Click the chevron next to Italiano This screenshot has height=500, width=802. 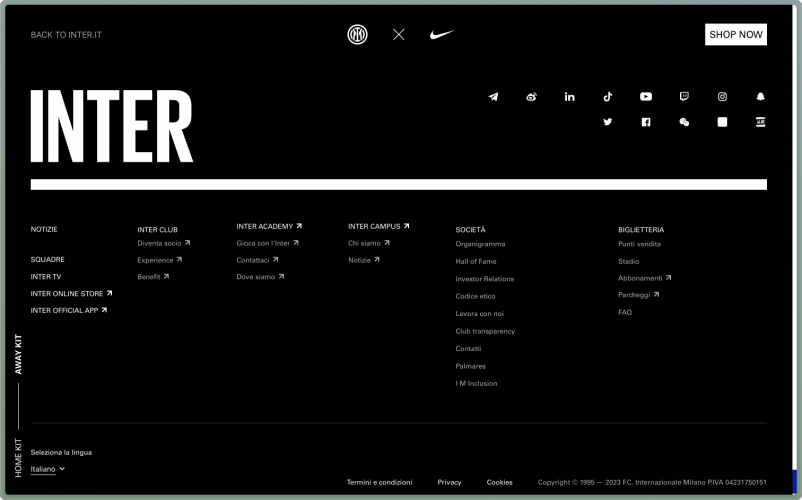click(x=62, y=468)
